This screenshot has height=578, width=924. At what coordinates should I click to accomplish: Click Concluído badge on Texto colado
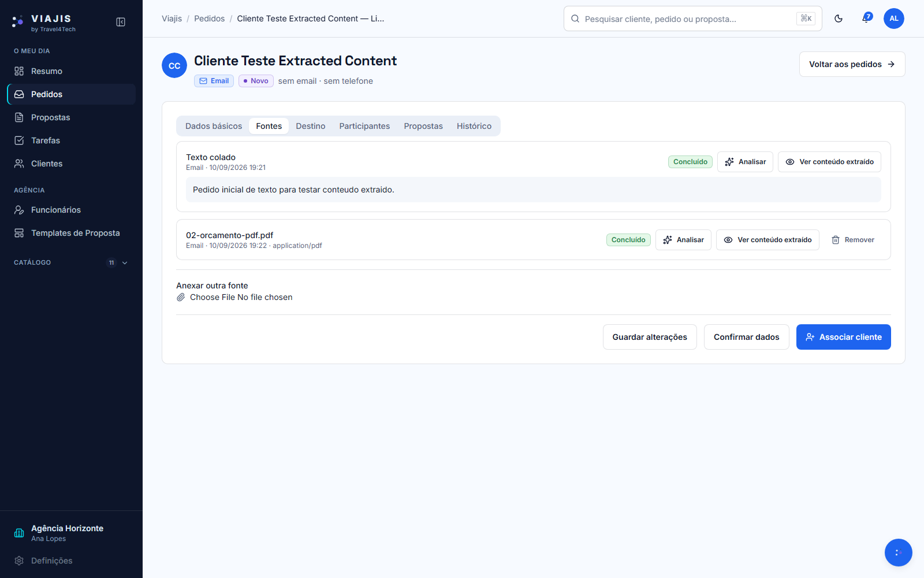point(690,162)
